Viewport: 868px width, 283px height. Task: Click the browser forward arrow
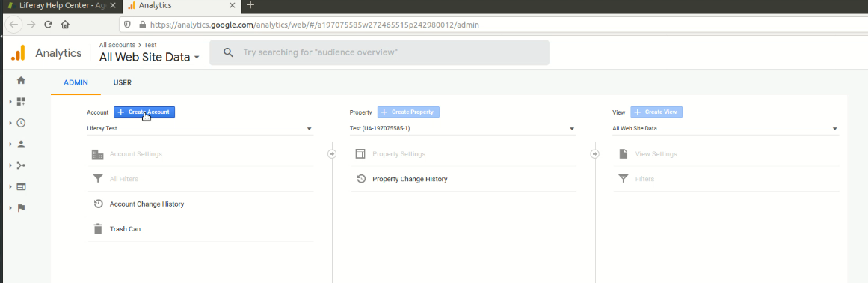coord(31,25)
